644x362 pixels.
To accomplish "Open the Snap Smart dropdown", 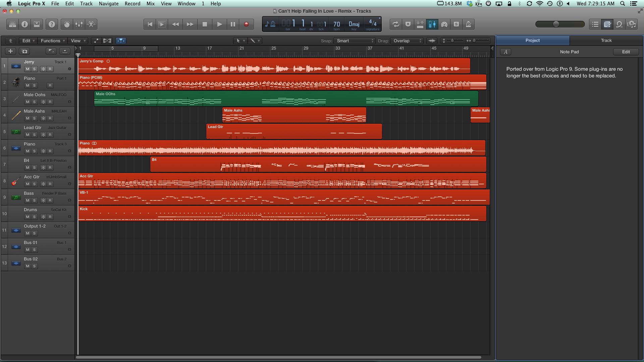I will (355, 41).
